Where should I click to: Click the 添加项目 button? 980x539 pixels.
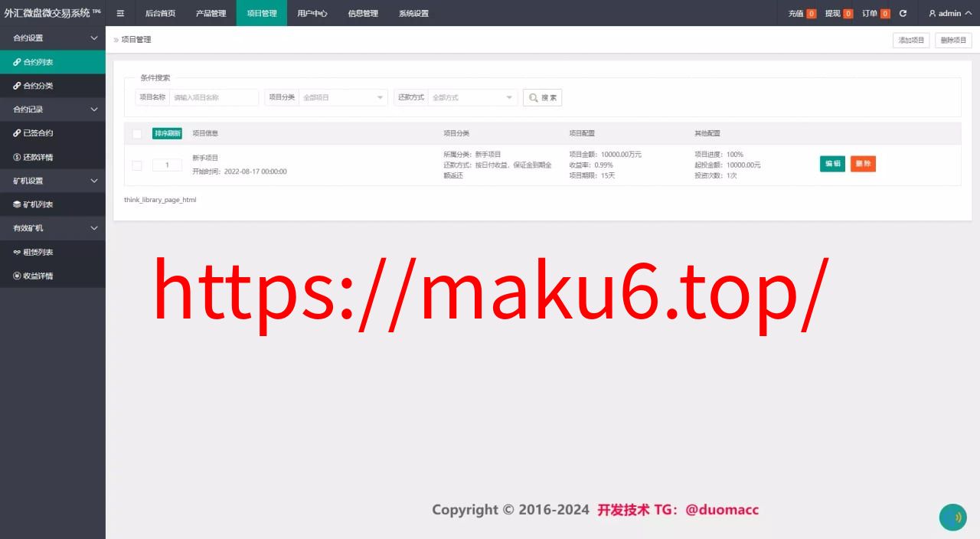(x=911, y=40)
